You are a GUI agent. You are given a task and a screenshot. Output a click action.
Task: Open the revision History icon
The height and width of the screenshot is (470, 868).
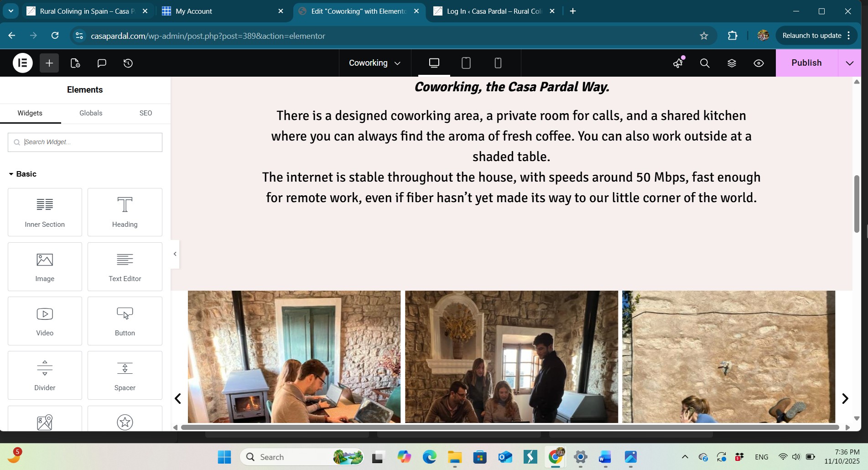[128, 63]
